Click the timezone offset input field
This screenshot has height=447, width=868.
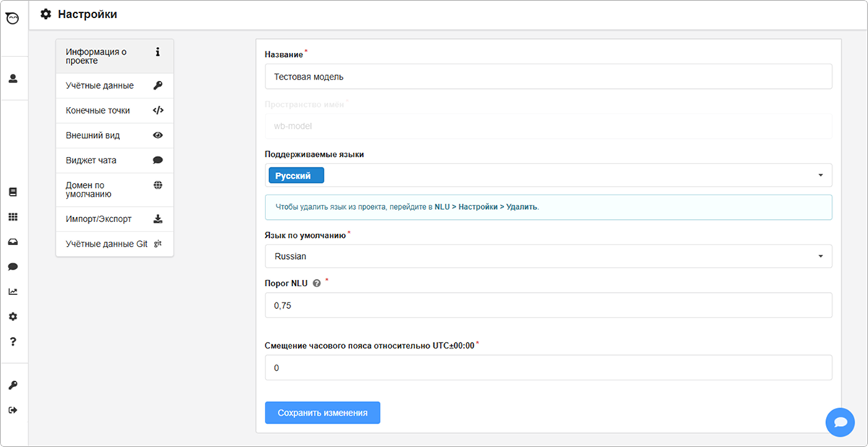[x=548, y=368]
